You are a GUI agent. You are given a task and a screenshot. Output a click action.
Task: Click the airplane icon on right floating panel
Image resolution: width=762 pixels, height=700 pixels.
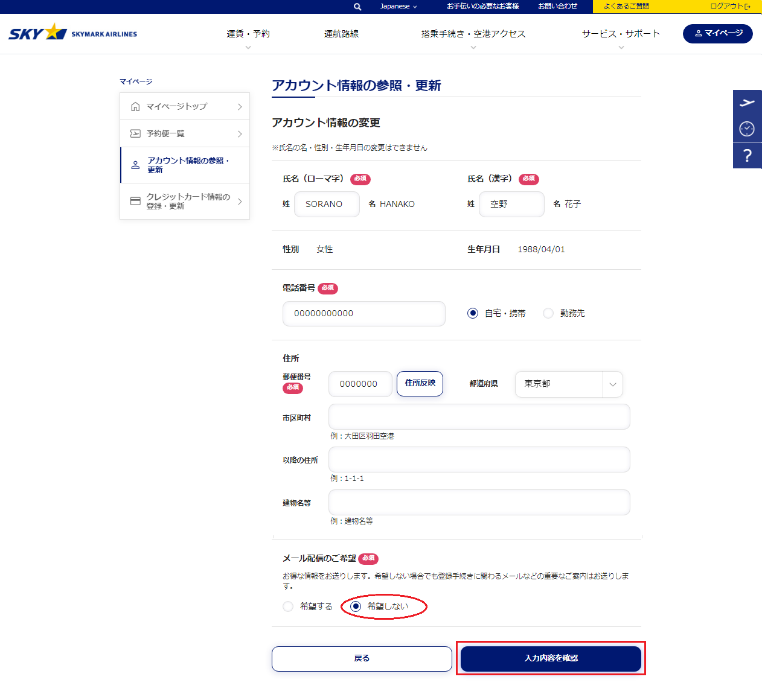747,103
